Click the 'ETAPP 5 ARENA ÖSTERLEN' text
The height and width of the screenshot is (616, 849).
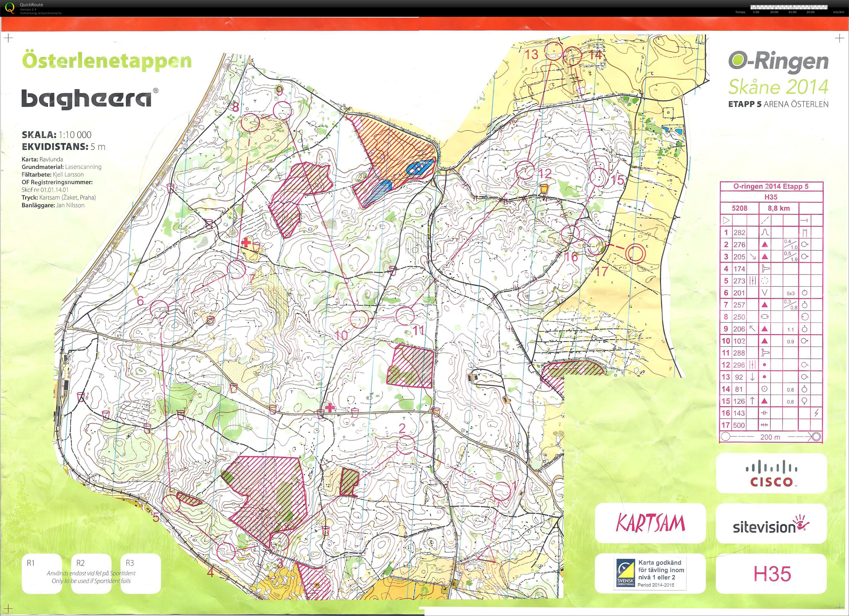point(778,104)
